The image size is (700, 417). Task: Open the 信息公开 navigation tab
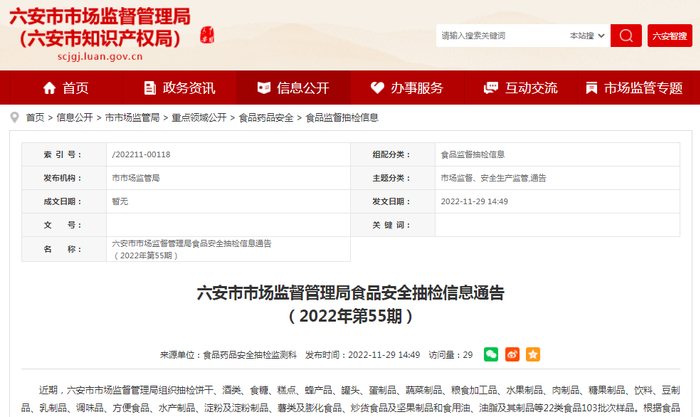293,88
